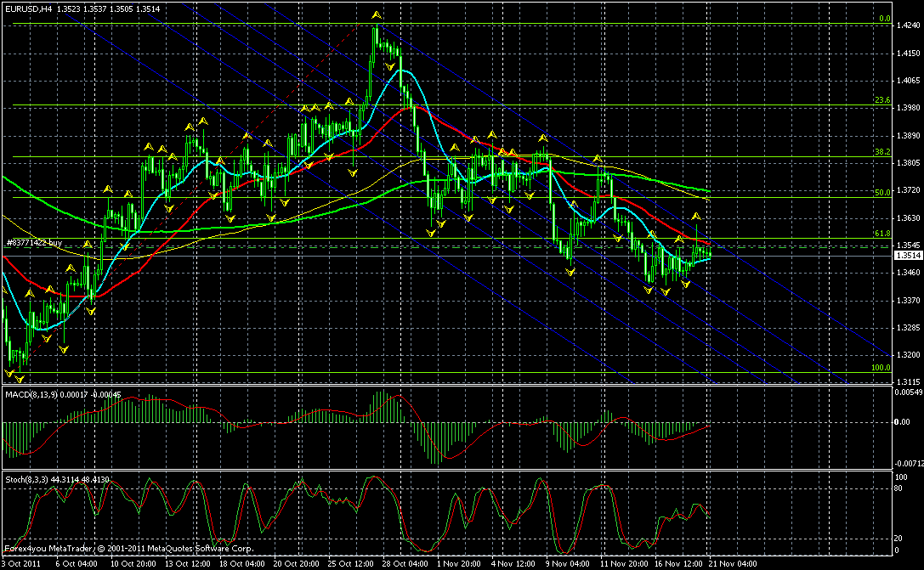Select the Fibonacci 0.0 level label
Viewport: 924px width, 570px height.
(x=885, y=19)
